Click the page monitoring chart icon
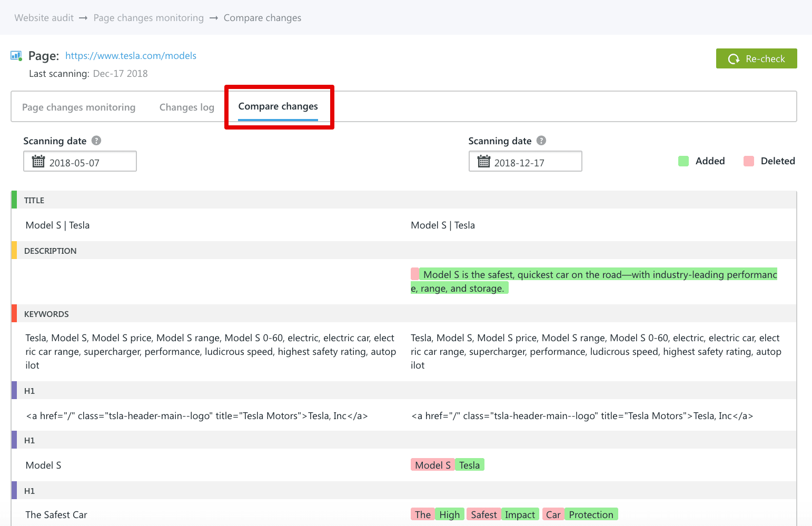812x526 pixels. pyautogui.click(x=16, y=56)
